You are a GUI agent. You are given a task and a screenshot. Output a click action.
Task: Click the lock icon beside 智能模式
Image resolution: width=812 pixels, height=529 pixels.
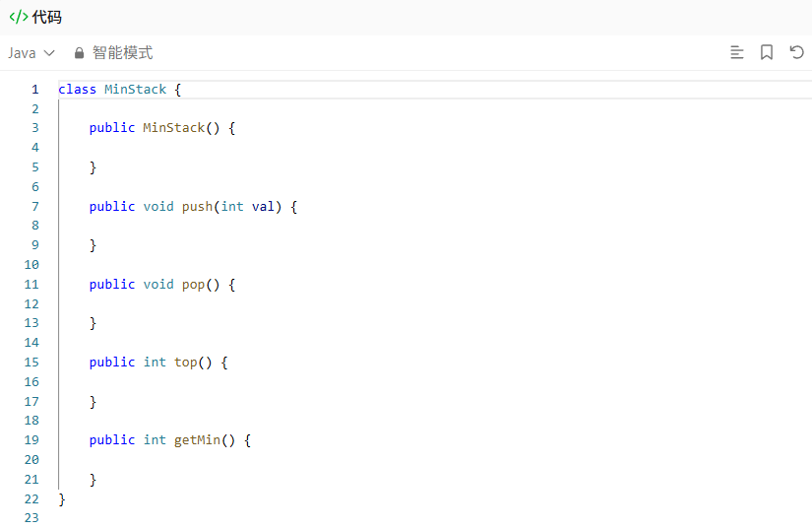coord(79,53)
